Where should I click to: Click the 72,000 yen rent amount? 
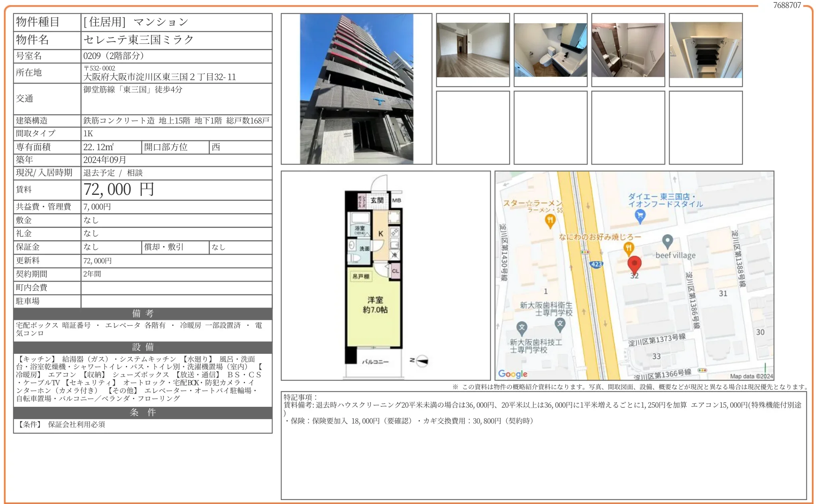tap(118, 190)
